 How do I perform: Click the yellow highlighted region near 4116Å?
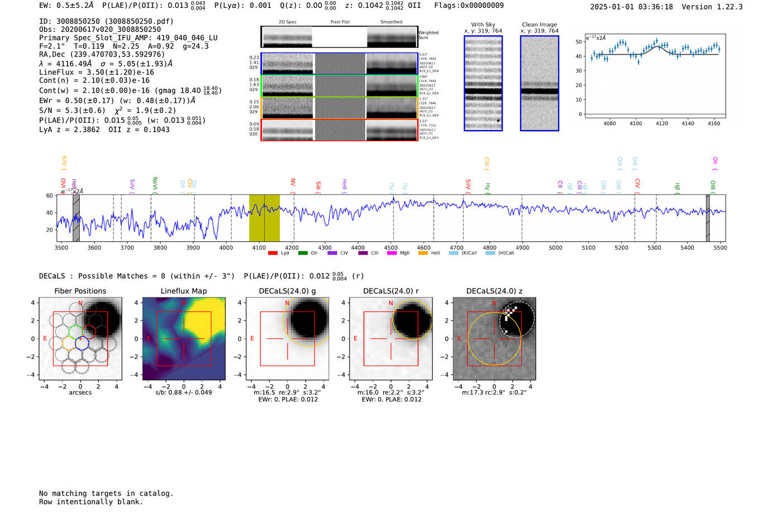tap(264, 218)
